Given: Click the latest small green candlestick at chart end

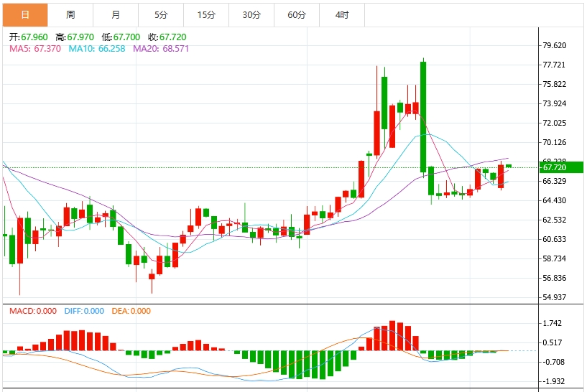Looking at the screenshot, I should point(509,166).
